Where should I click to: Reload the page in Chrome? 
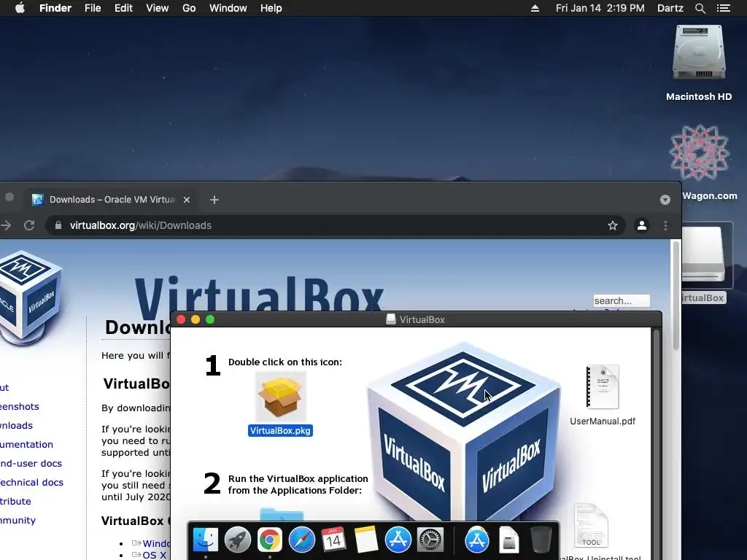tap(29, 225)
